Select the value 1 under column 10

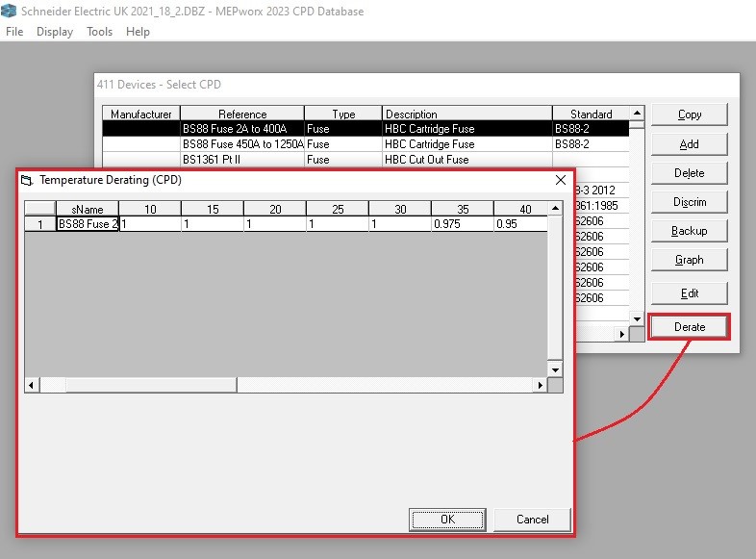pyautogui.click(x=149, y=224)
